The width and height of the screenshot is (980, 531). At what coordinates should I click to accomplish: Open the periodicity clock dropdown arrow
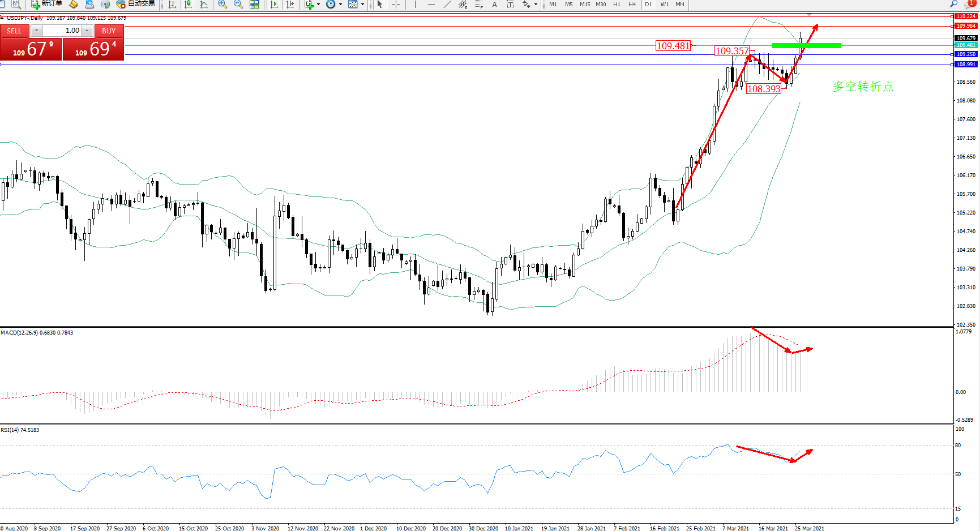340,5
